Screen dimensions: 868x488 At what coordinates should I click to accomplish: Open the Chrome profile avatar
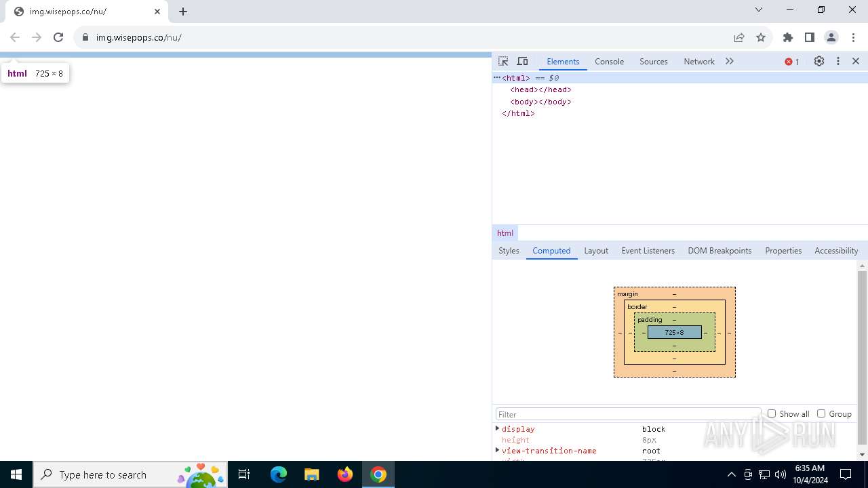point(831,37)
